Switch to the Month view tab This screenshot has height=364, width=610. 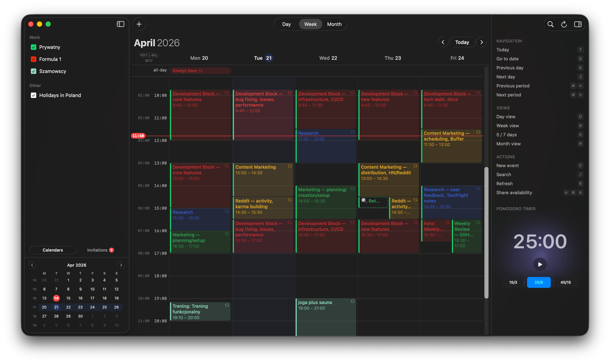334,24
